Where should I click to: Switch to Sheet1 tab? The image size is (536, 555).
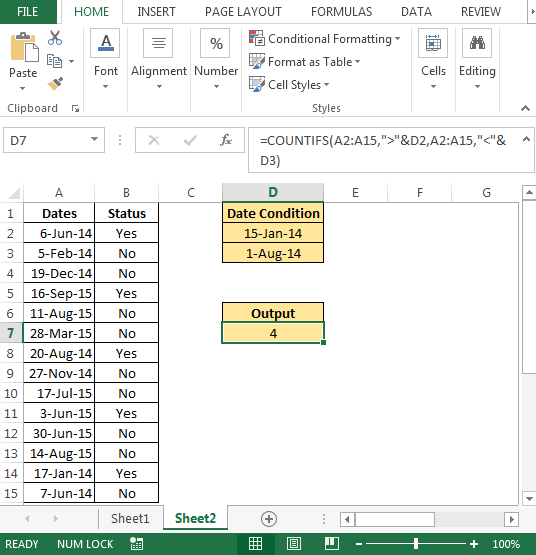(130, 519)
